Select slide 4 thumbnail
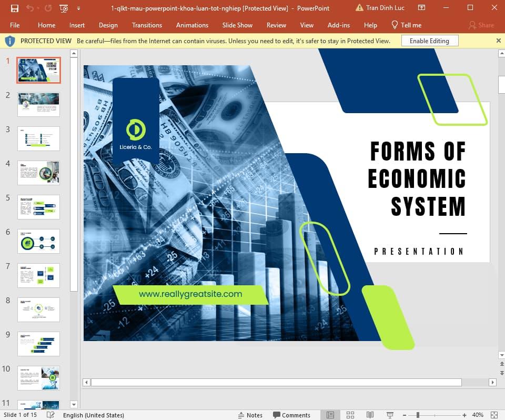Image resolution: width=505 pixels, height=420 pixels. tap(38, 173)
